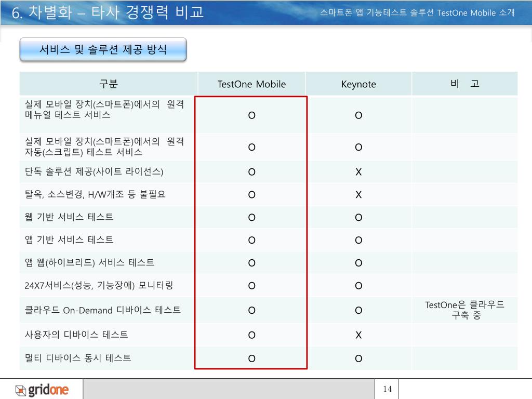The image size is (532, 399).
Task: Select the '비 고' column header
Action: [x=465, y=84]
